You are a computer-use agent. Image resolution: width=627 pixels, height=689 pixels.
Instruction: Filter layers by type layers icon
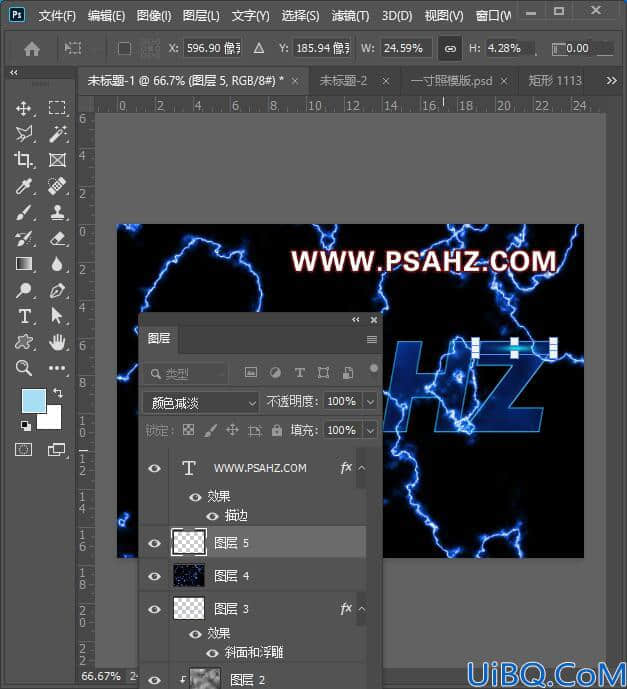(x=300, y=373)
